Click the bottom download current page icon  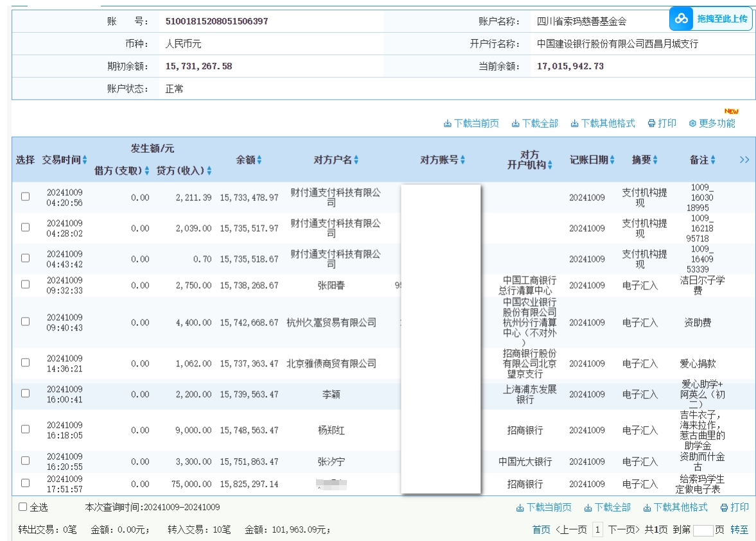(520, 508)
